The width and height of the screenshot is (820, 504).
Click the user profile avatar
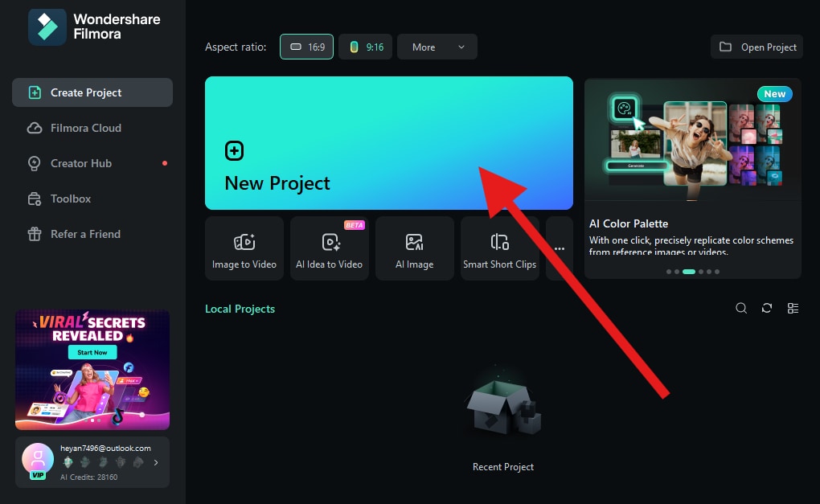point(38,459)
